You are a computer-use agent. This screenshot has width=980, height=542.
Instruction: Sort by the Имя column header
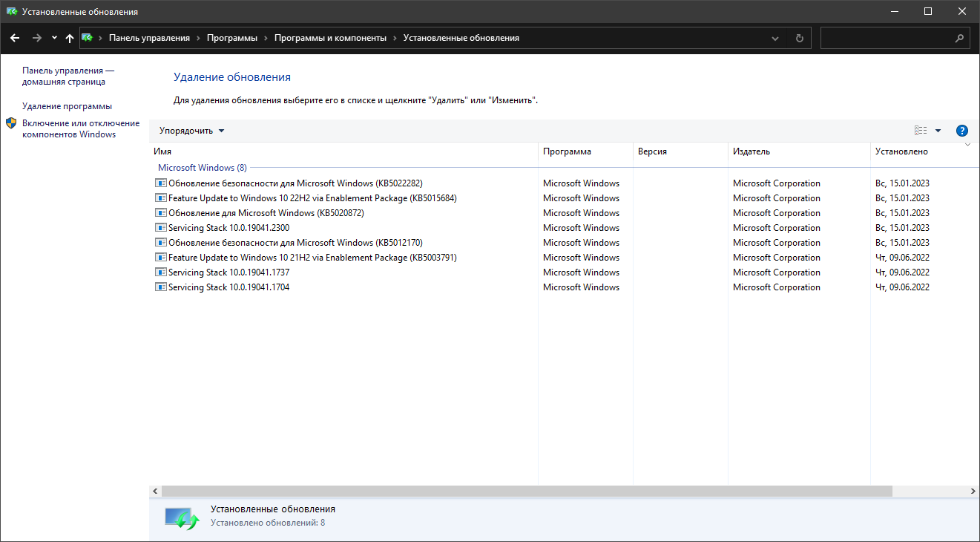pos(162,151)
